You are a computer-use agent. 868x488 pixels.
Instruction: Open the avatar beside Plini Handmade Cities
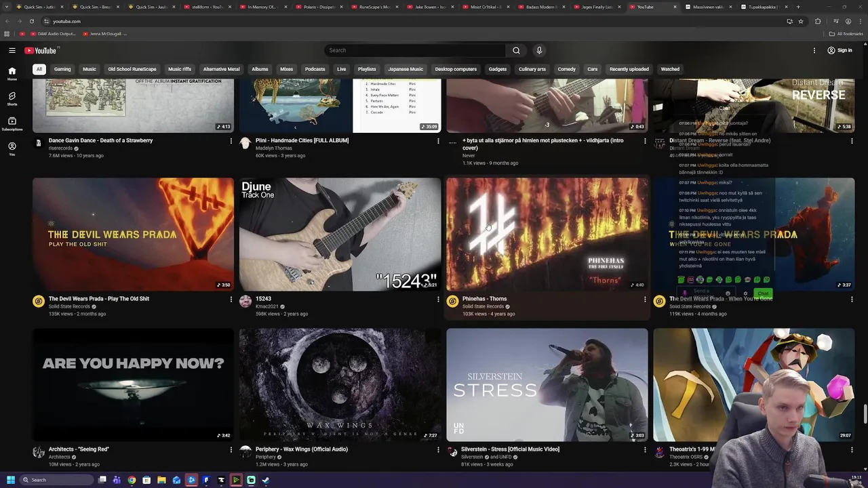pyautogui.click(x=245, y=144)
